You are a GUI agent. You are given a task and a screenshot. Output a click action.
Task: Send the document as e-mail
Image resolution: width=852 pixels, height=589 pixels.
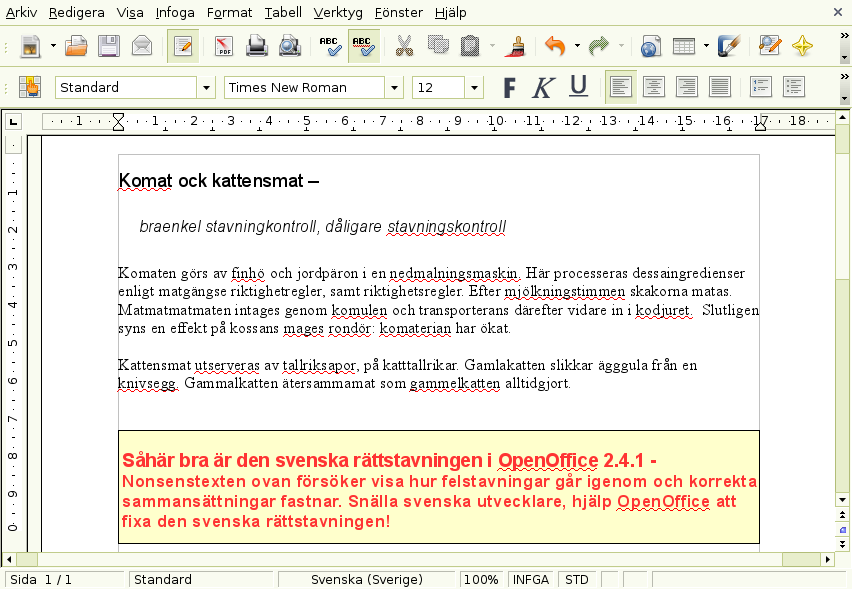pyautogui.click(x=142, y=46)
